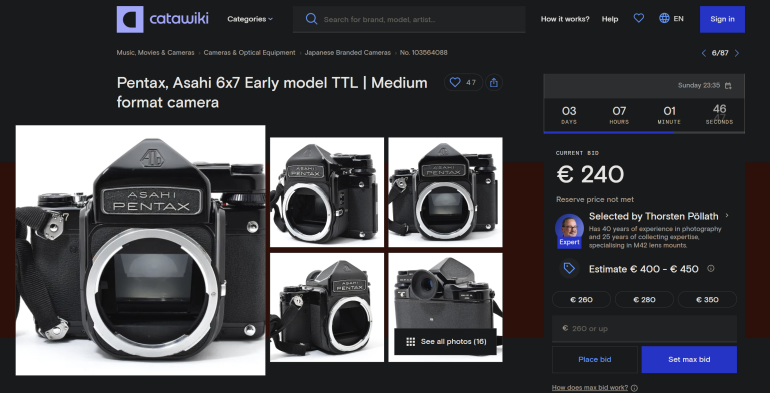Go to Cameras & Optical Equipment breadcrumb
Screen dimensions: 770x393
pos(249,53)
